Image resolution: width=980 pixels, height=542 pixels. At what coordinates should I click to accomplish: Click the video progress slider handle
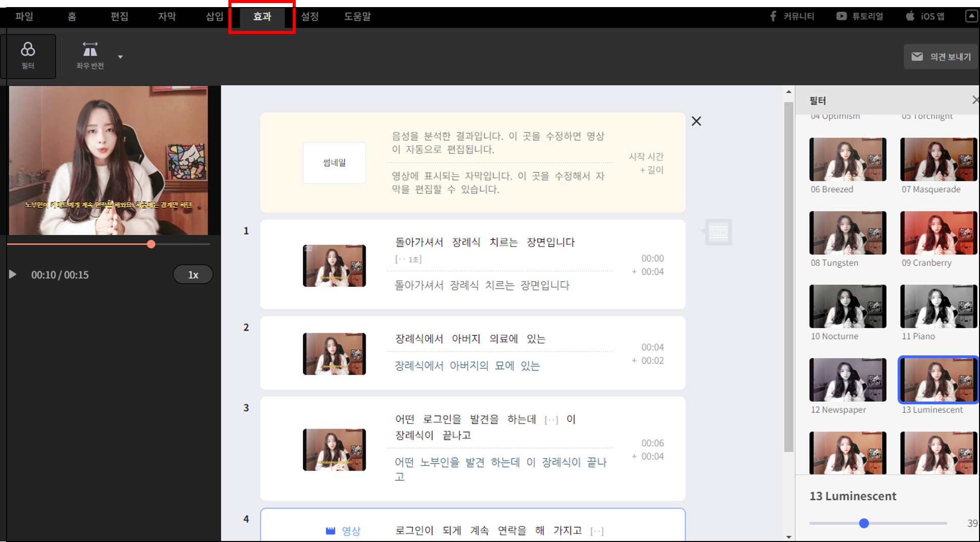coord(151,244)
